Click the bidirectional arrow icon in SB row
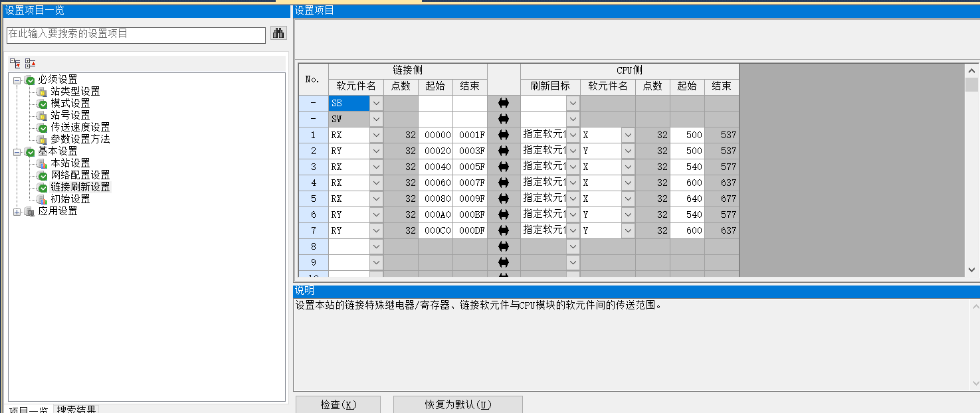The width and height of the screenshot is (980, 413). 503,103
